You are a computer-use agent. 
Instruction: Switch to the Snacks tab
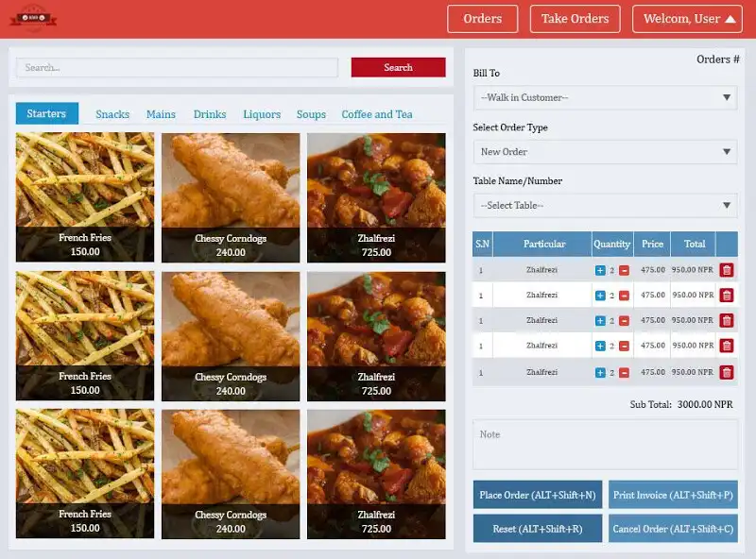pos(112,114)
